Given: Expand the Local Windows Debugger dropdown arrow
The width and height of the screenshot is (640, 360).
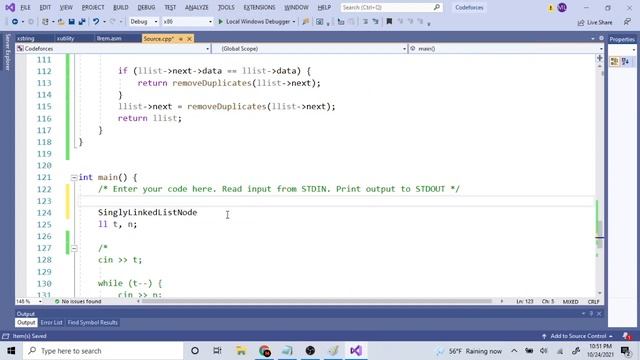Looking at the screenshot, I should point(294,22).
